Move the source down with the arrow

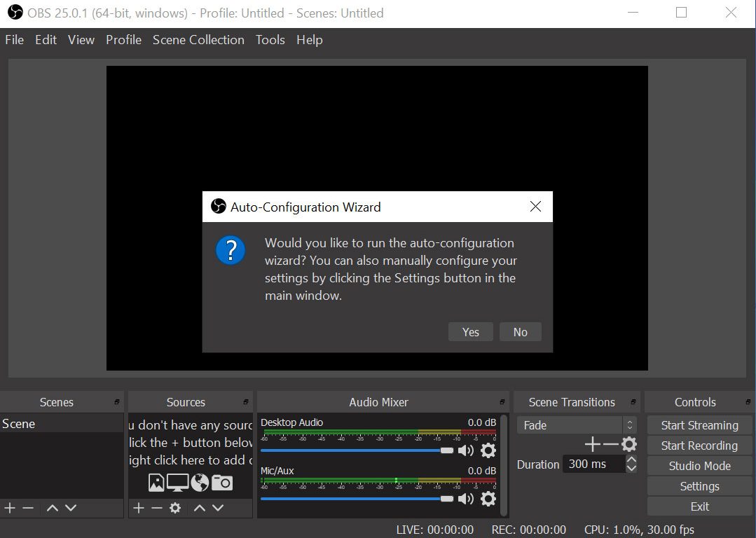point(218,508)
